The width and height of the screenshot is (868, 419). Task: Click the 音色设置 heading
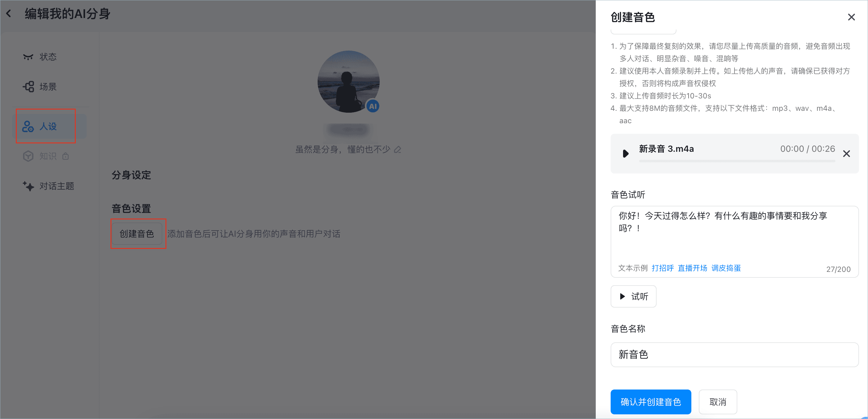coord(131,209)
